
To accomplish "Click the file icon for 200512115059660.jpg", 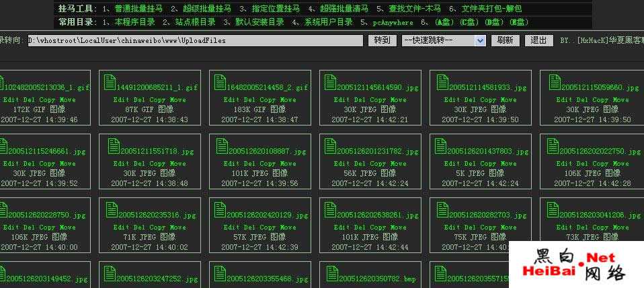I will 555,82.
